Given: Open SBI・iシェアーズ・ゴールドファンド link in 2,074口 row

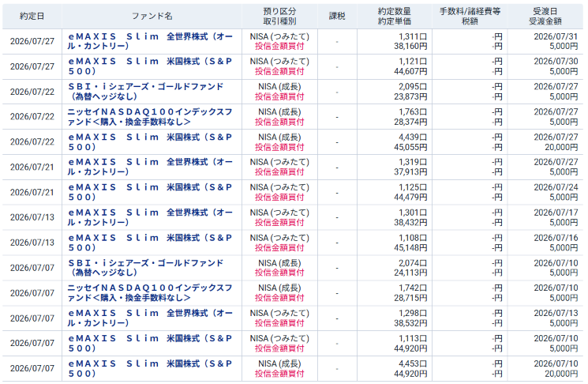Looking at the screenshot, I should [145, 268].
